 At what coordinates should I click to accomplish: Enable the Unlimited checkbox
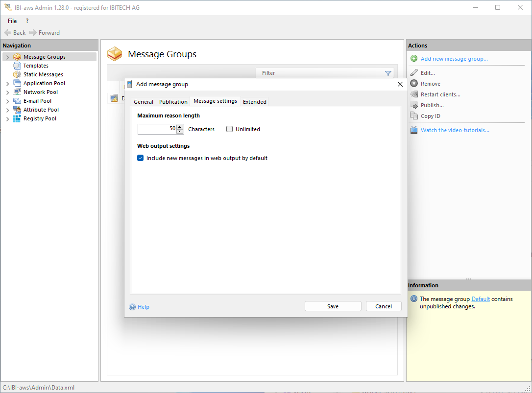(230, 129)
